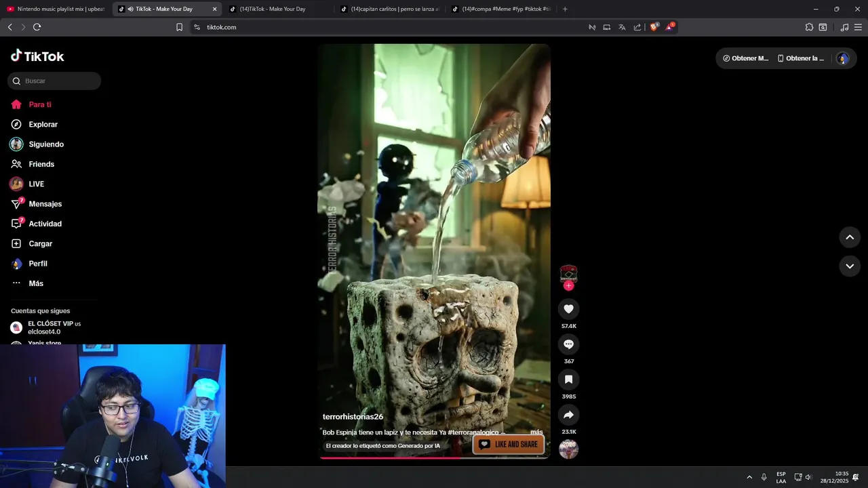Reload the current page

pyautogui.click(x=37, y=27)
